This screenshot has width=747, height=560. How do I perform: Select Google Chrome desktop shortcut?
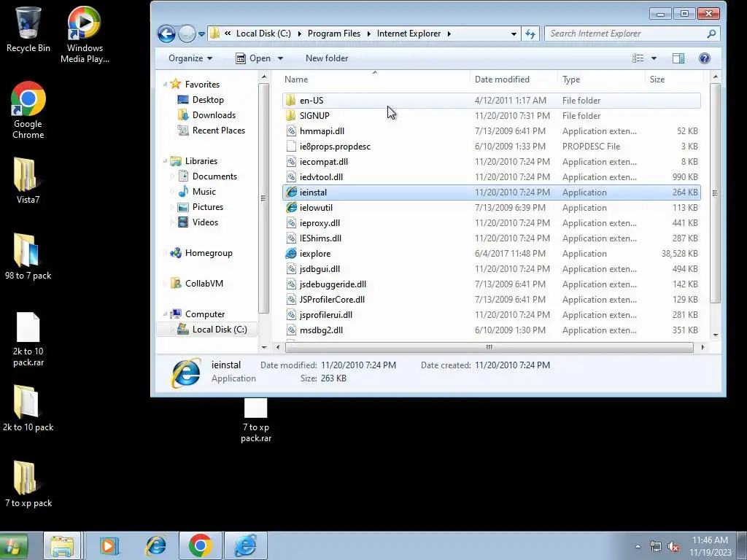[x=28, y=111]
